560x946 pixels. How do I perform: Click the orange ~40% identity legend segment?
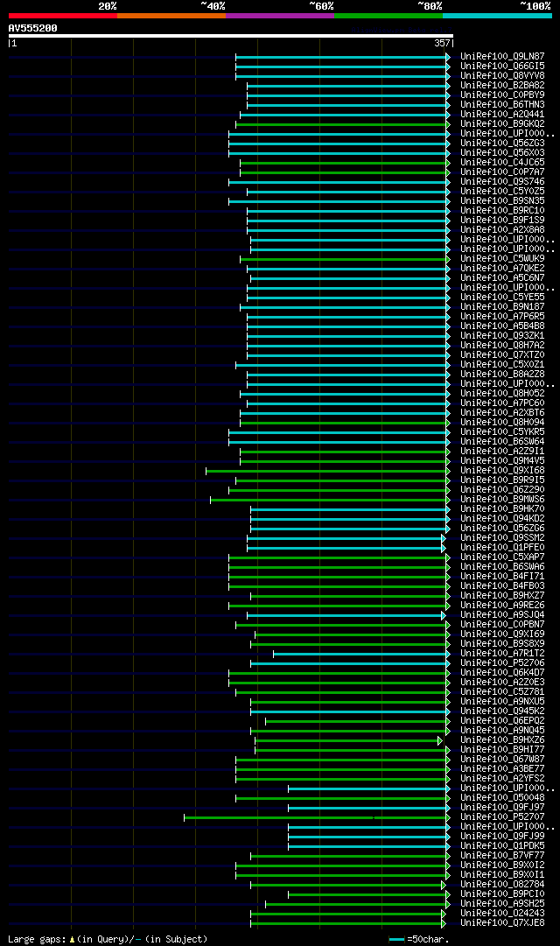[x=171, y=16]
